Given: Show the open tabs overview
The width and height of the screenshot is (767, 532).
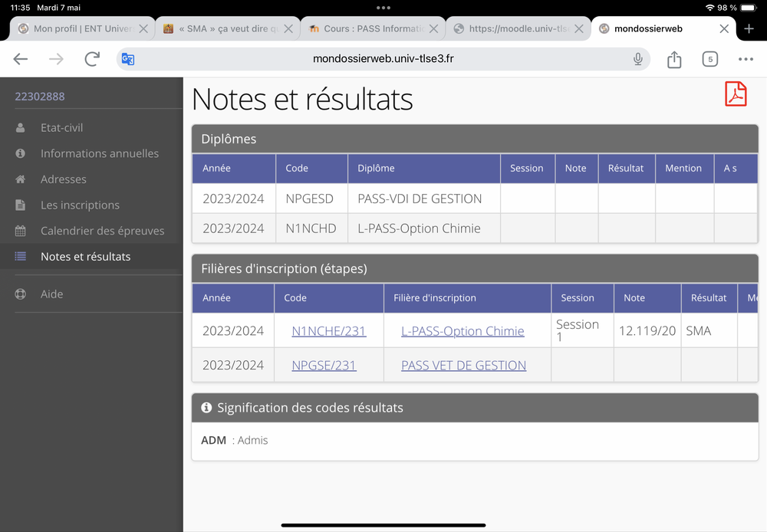Looking at the screenshot, I should pyautogui.click(x=710, y=59).
